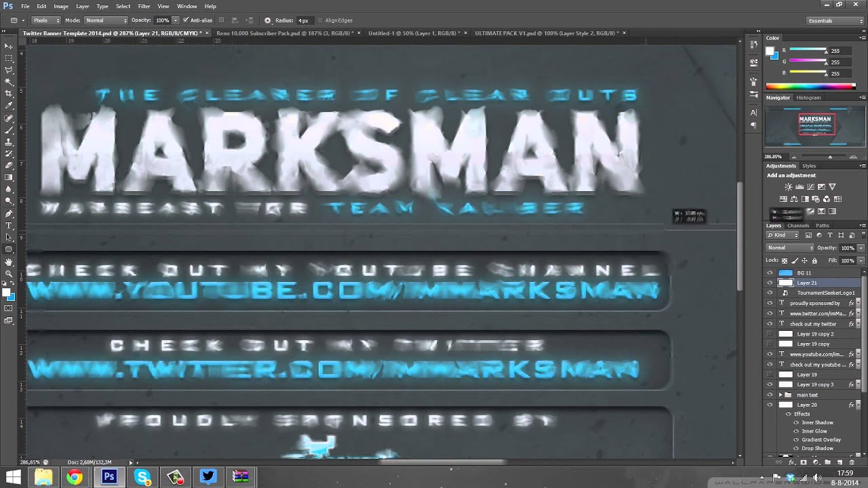Click the foreground color swatch in Color panel
The height and width of the screenshot is (488, 868).
coord(771,52)
